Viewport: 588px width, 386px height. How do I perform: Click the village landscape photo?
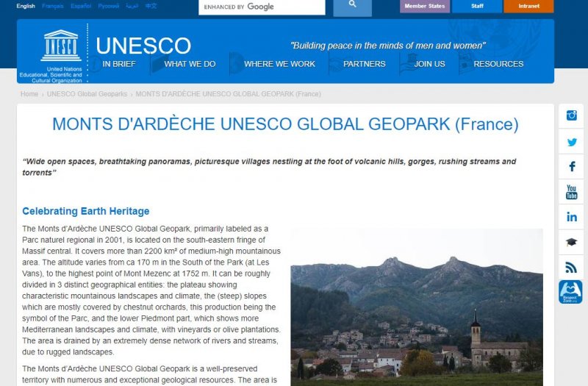pyautogui.click(x=417, y=307)
